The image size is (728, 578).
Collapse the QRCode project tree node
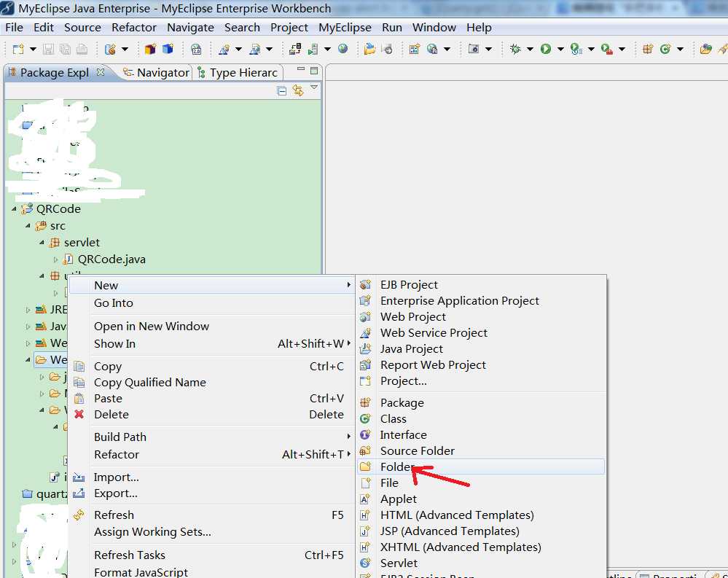tap(14, 209)
